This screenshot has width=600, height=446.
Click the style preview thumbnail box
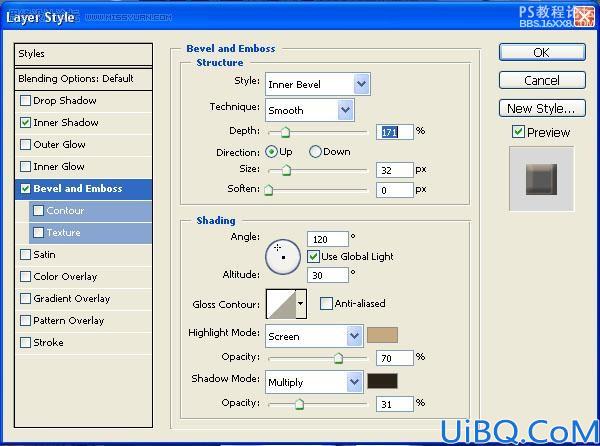541,179
